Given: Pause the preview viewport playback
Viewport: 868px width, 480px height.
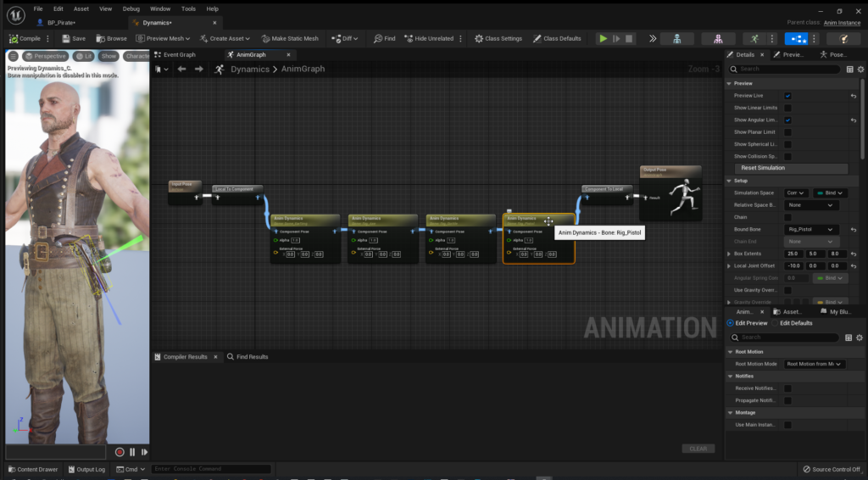Looking at the screenshot, I should [x=132, y=452].
